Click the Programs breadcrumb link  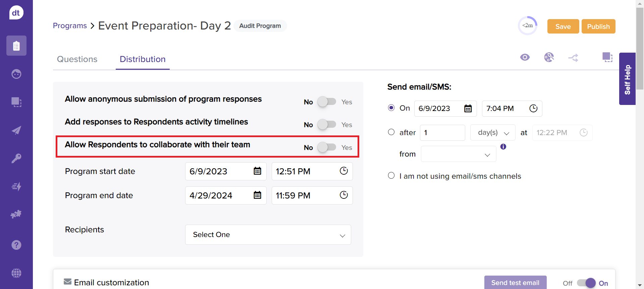tap(70, 26)
